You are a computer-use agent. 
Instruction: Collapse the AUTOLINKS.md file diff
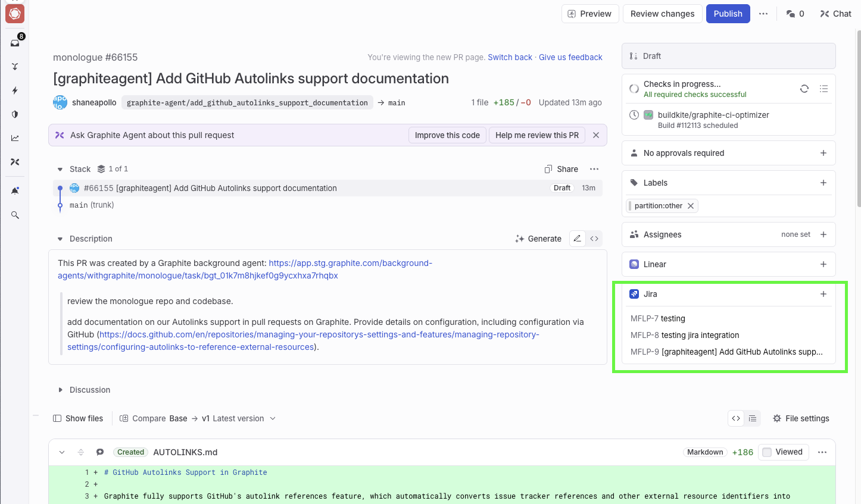point(62,452)
